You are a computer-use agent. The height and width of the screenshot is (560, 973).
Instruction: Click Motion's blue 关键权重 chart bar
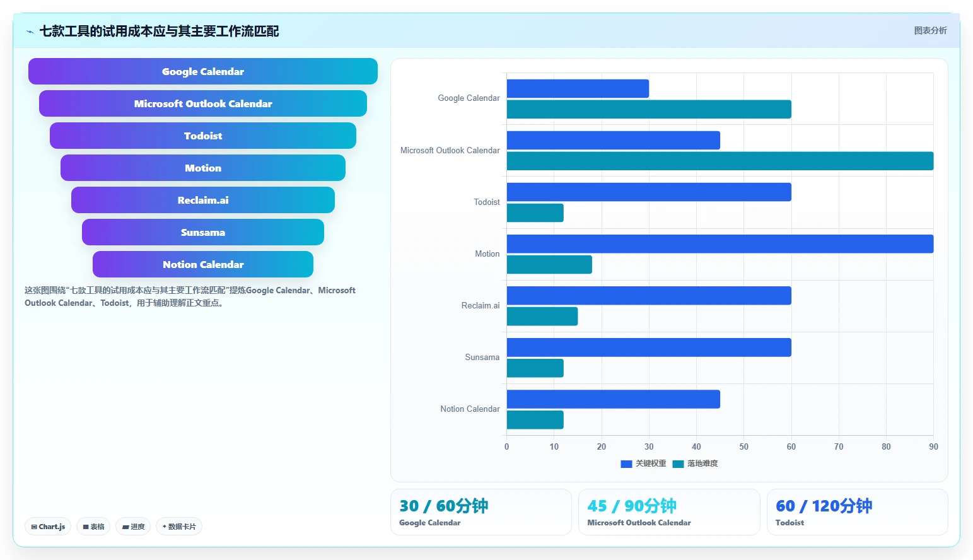(x=720, y=243)
